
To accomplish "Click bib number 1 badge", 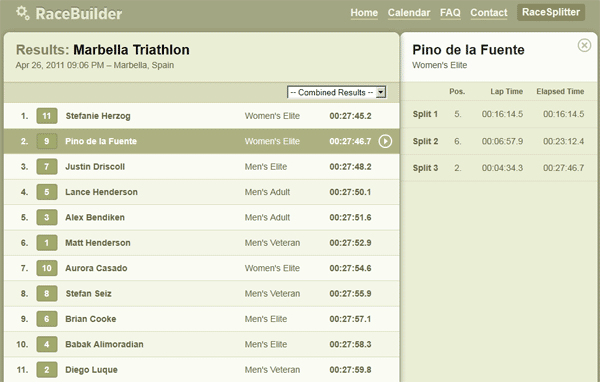I will tap(47, 243).
